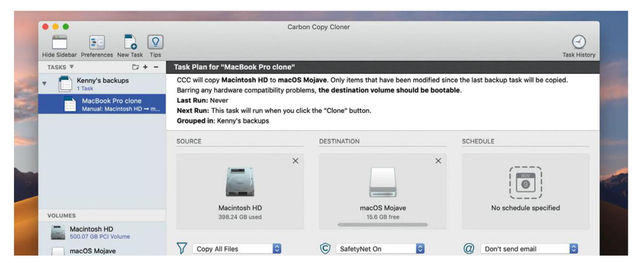Clear the destination selection with the X
The height and width of the screenshot is (263, 644).
click(x=438, y=161)
